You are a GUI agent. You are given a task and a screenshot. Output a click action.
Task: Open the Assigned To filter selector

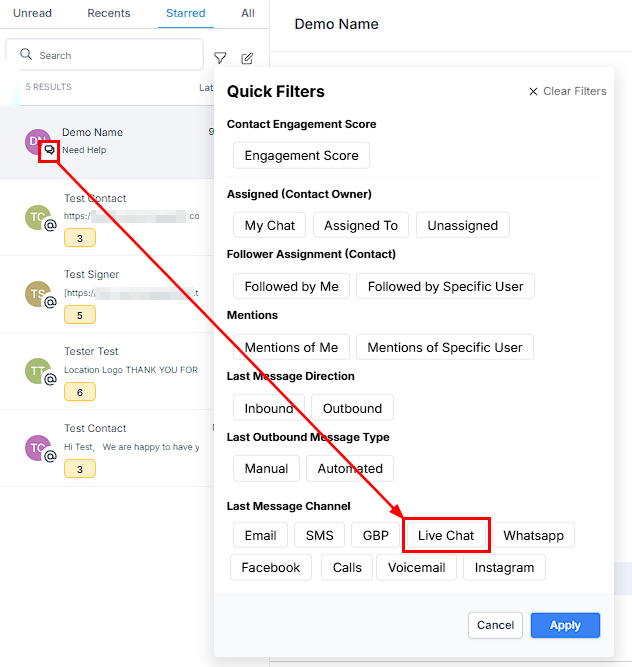point(361,225)
